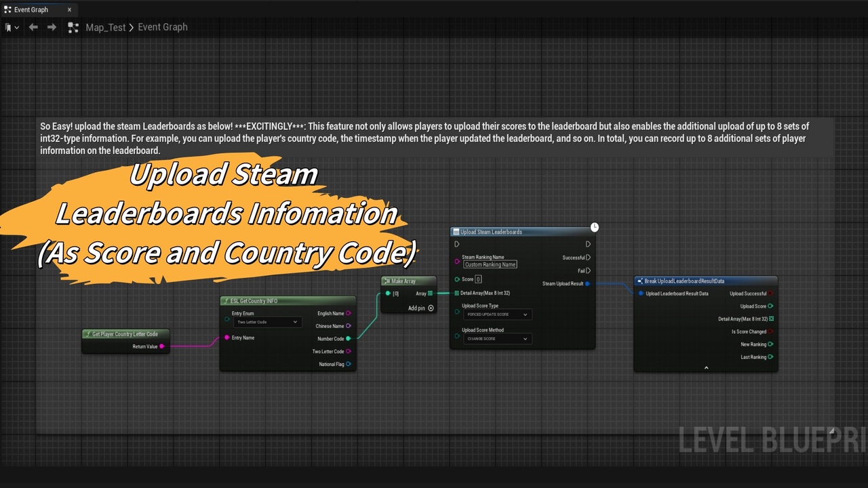Collapse the Break node with bottom chevron

pyautogui.click(x=706, y=368)
